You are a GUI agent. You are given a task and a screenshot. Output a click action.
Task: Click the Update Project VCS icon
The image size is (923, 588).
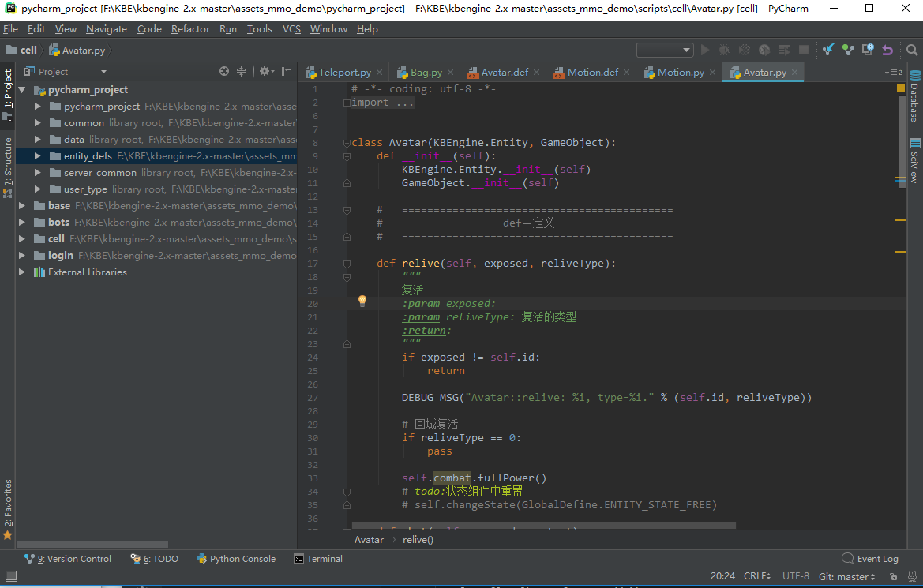[828, 50]
